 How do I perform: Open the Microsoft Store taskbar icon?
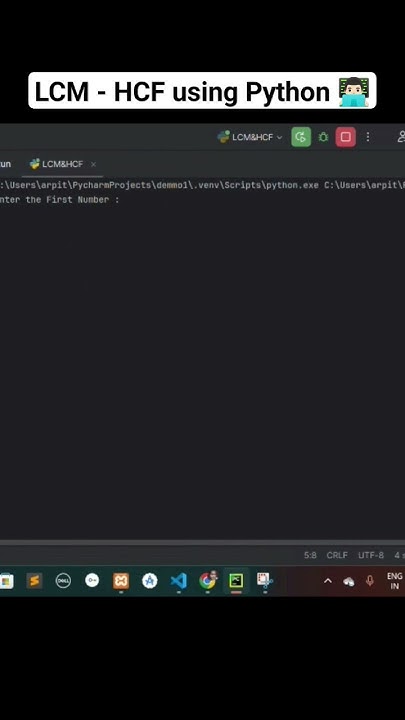click(x=6, y=581)
